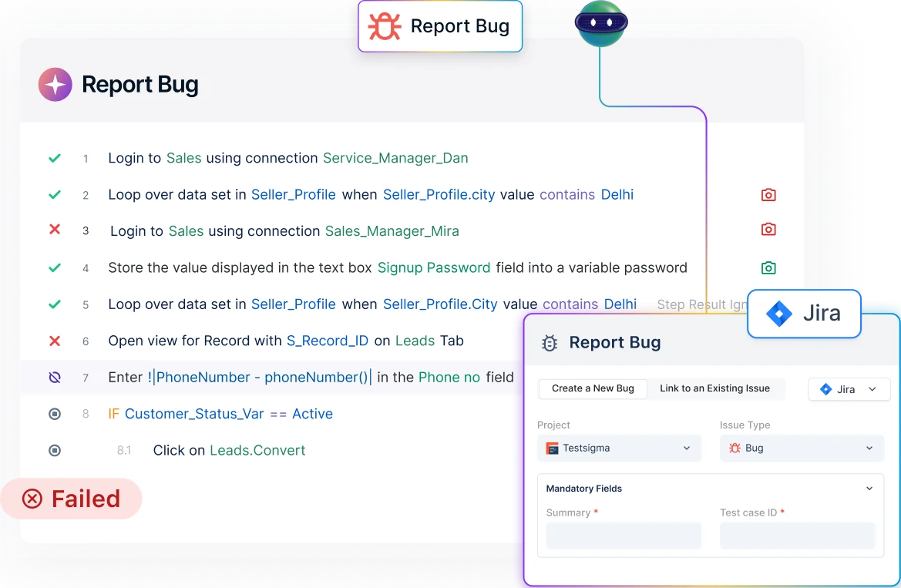
Task: Click the robot mascot avatar
Action: (x=601, y=24)
